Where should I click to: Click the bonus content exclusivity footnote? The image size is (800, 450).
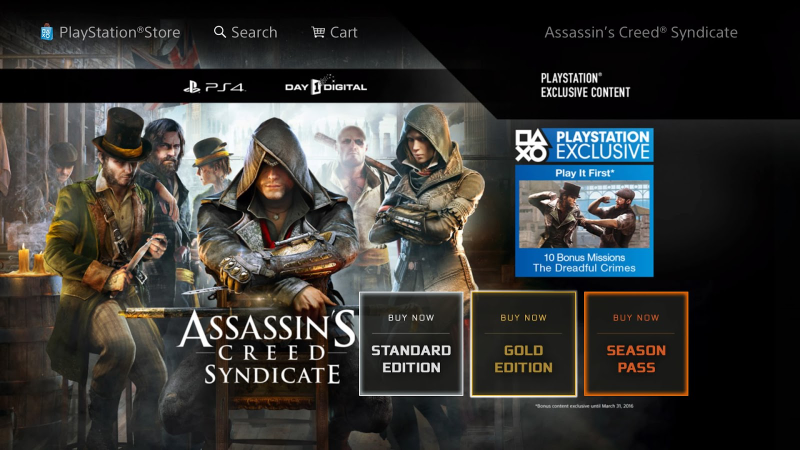pyautogui.click(x=584, y=406)
